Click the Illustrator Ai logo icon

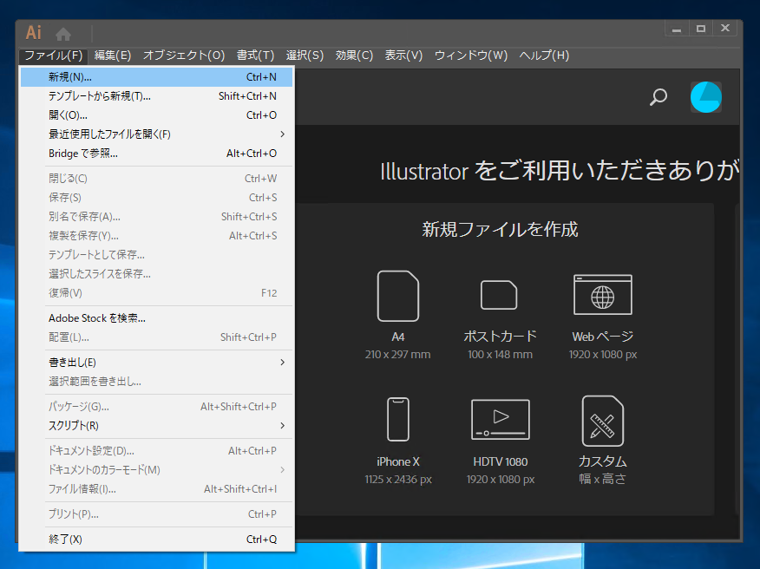(x=33, y=32)
